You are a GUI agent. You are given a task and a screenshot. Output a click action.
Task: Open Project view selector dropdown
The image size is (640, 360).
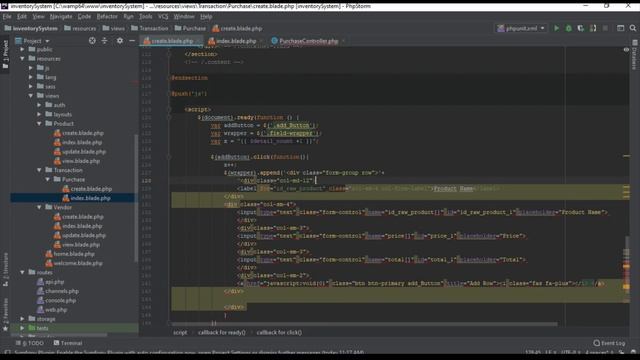pos(32,41)
